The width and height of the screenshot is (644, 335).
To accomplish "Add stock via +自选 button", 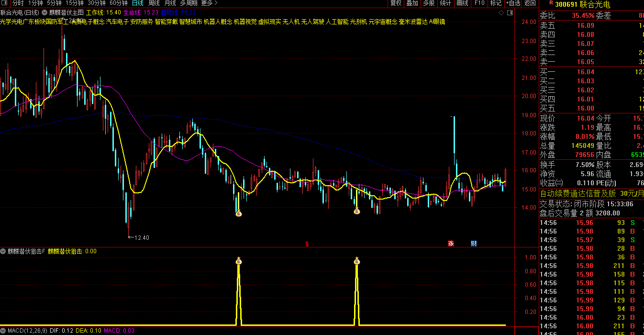I will point(513,3).
